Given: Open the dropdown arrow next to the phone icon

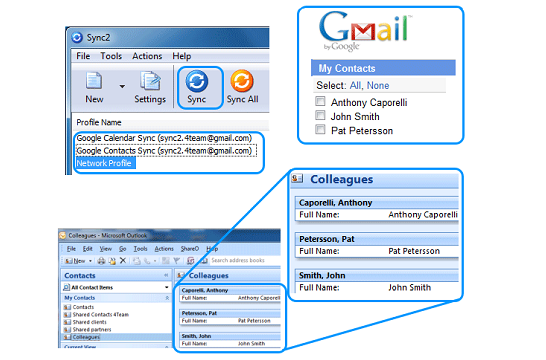Looking at the screenshot, I should [x=155, y=261].
